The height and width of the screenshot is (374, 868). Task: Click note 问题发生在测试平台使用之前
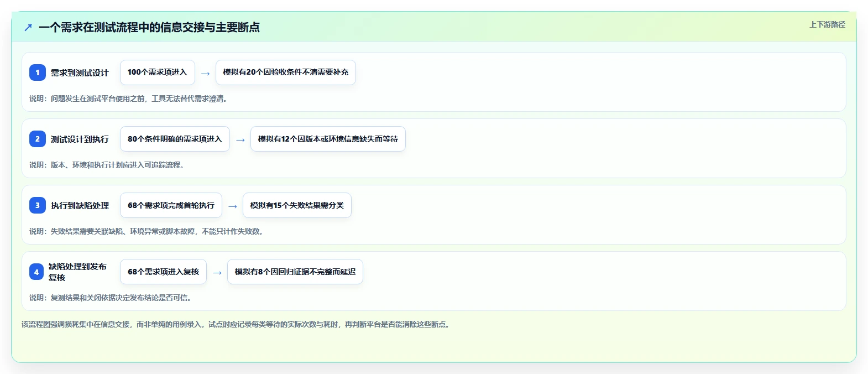click(128, 98)
